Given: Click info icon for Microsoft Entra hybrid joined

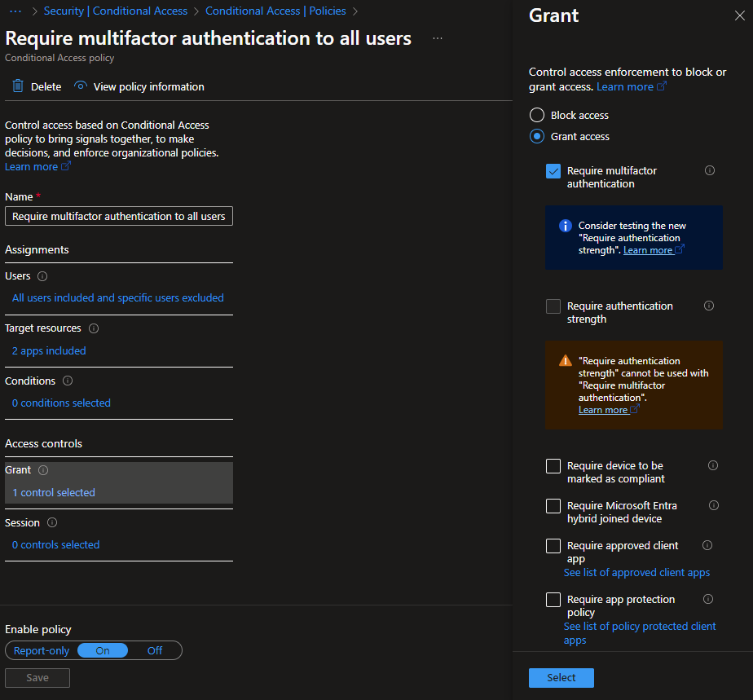Looking at the screenshot, I should pyautogui.click(x=714, y=505).
